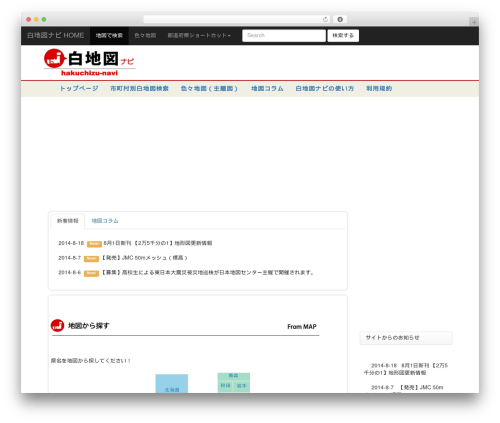The image size is (500, 423).
Task: Open 白地図ナビ HOME in top navbar
Action: point(56,35)
